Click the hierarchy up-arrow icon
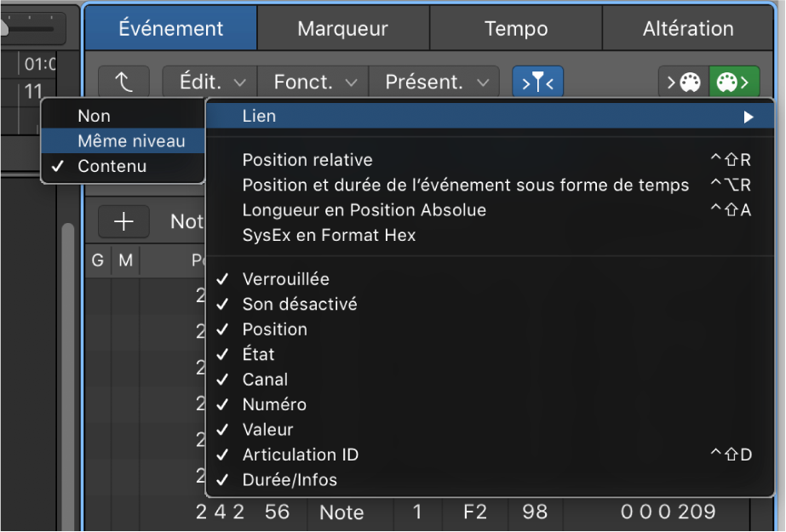 point(124,82)
